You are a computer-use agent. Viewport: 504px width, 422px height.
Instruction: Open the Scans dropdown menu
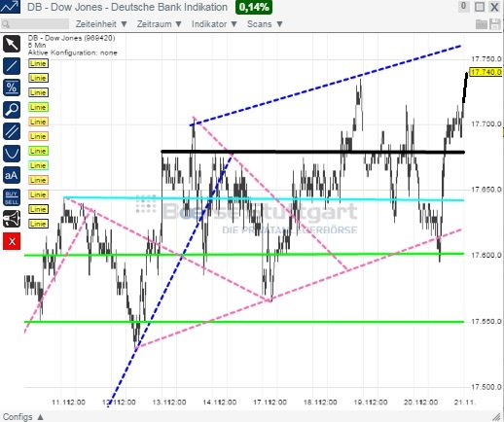coord(265,24)
